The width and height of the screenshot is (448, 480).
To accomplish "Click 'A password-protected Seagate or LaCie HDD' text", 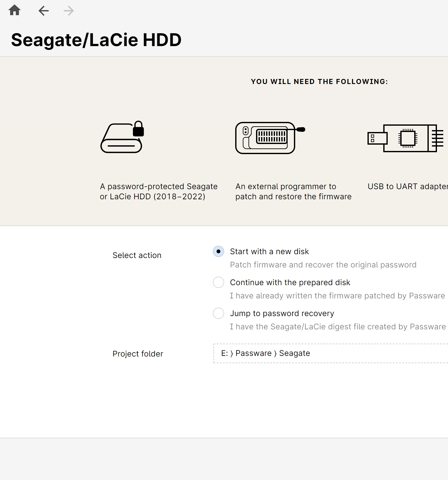I will click(159, 191).
